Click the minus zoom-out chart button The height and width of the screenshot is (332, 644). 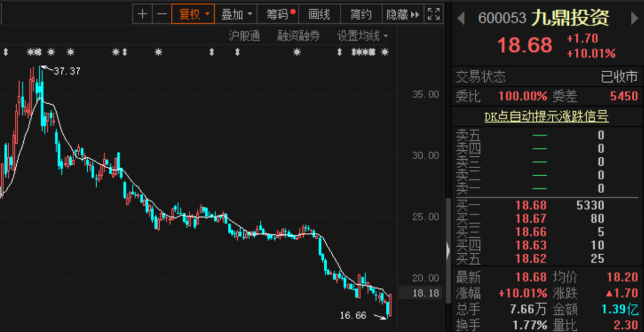pos(162,14)
